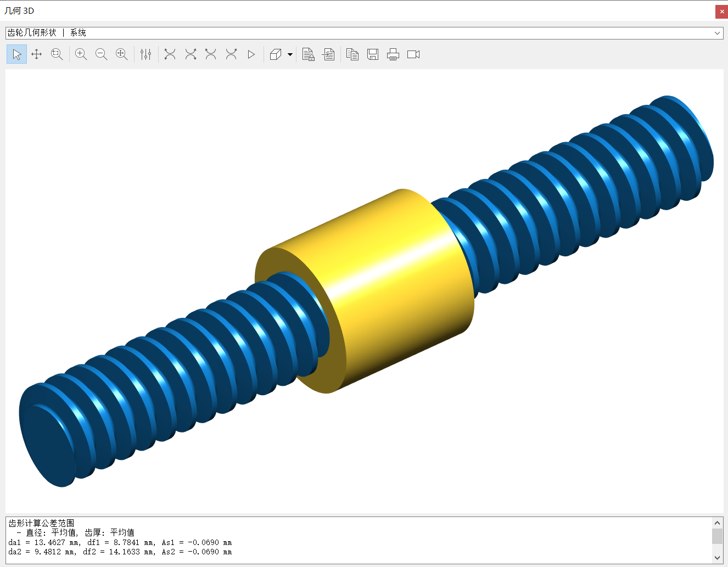
Task: Close the 几何 3D window
Action: [721, 12]
